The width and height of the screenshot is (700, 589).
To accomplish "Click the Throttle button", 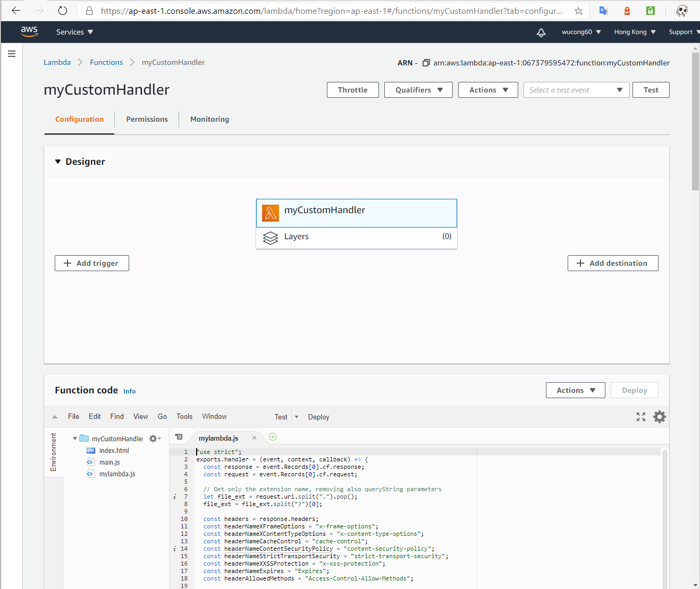I will [x=352, y=90].
